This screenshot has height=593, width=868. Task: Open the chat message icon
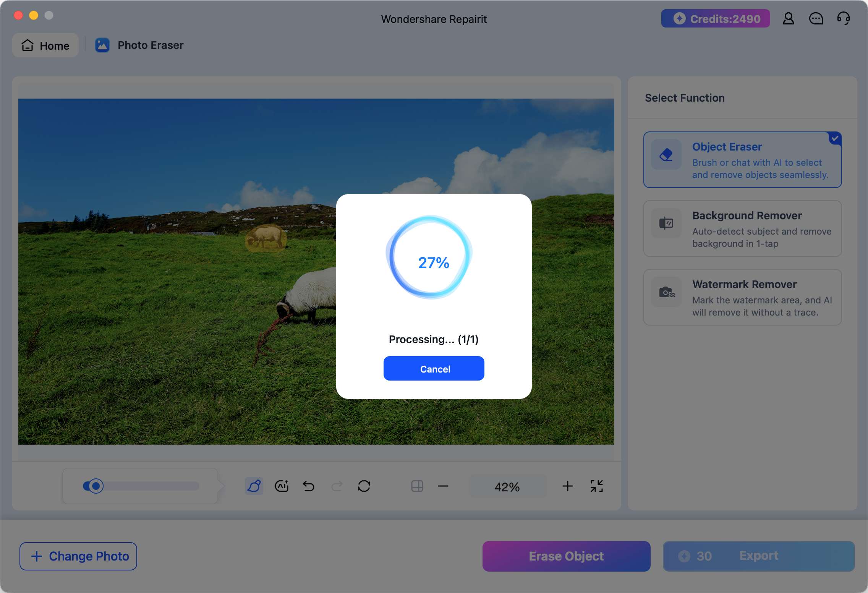(816, 18)
